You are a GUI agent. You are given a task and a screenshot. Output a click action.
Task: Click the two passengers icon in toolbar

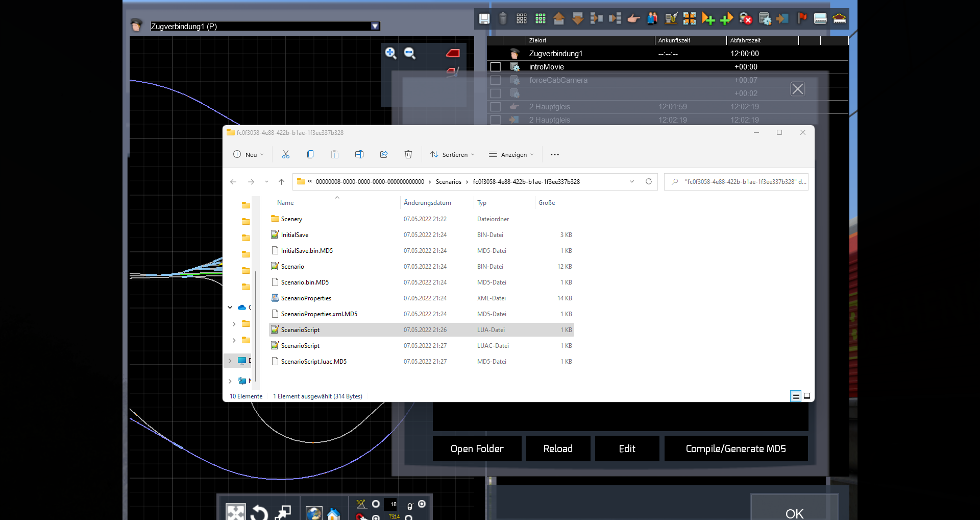coord(652,19)
